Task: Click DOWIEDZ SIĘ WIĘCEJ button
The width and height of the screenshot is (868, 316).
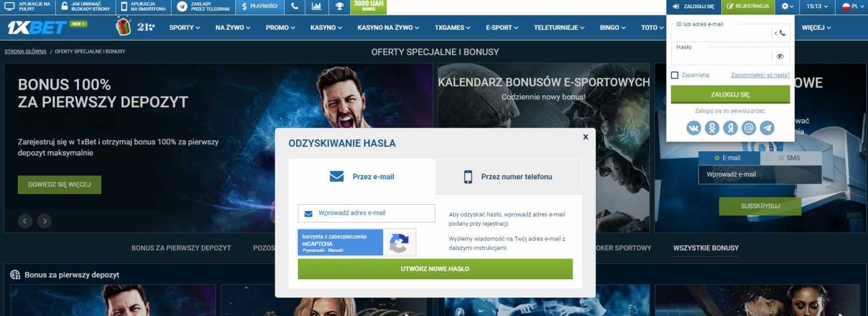Action: click(60, 184)
